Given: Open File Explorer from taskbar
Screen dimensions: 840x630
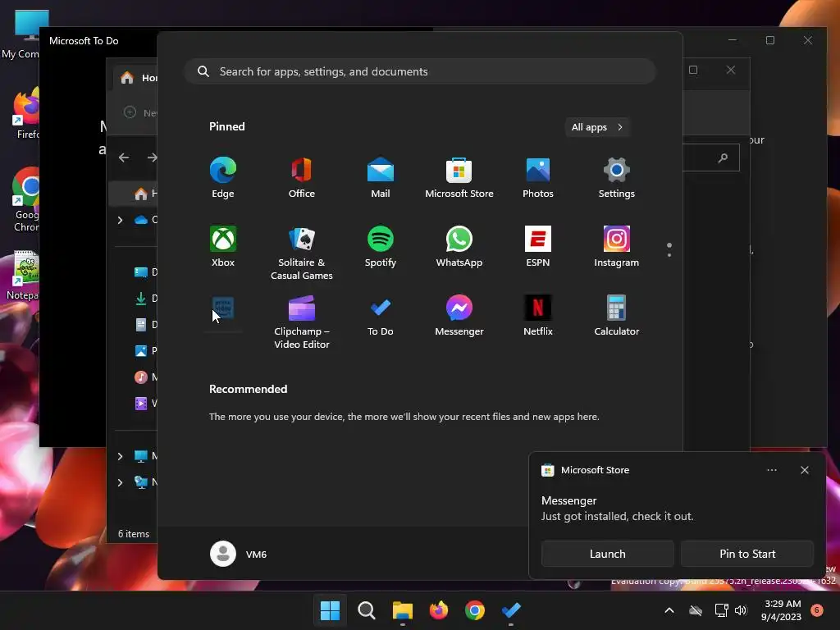Looking at the screenshot, I should click(402, 610).
